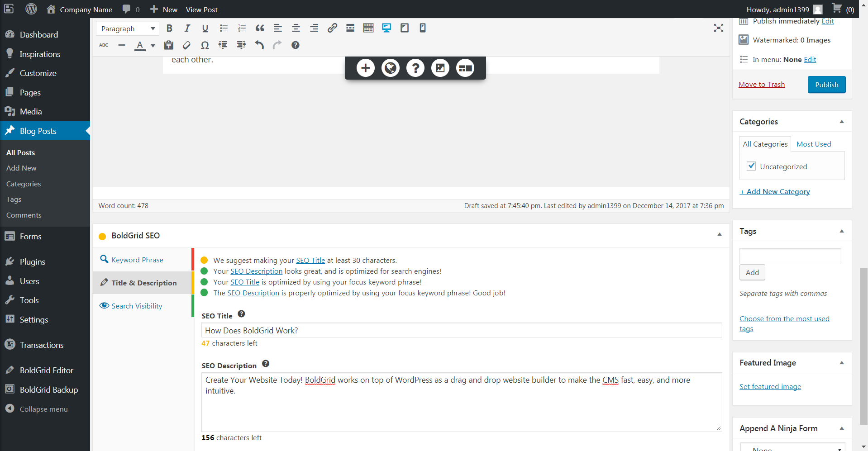The width and height of the screenshot is (868, 451).
Task: Switch to Most Used categories tab
Action: tap(814, 144)
